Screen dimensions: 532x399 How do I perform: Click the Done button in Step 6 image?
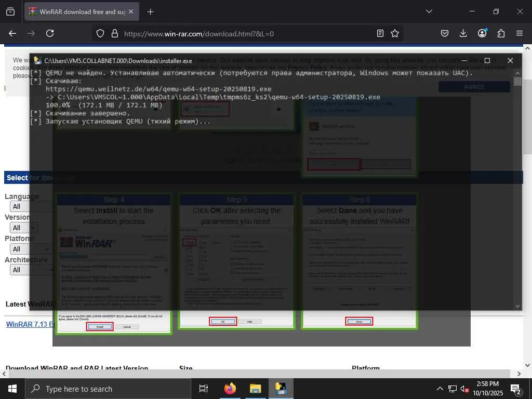pos(359,321)
